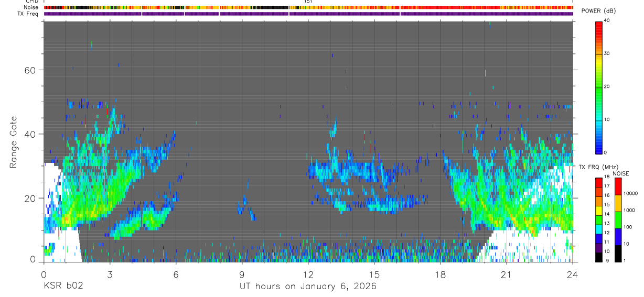Click the 18 tick on the time axis
Viewport: 644px width, 297px height.
[x=441, y=274]
